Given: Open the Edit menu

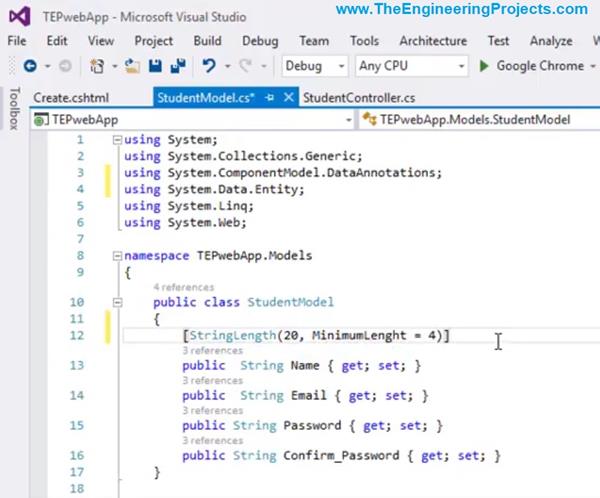Looking at the screenshot, I should tap(57, 41).
